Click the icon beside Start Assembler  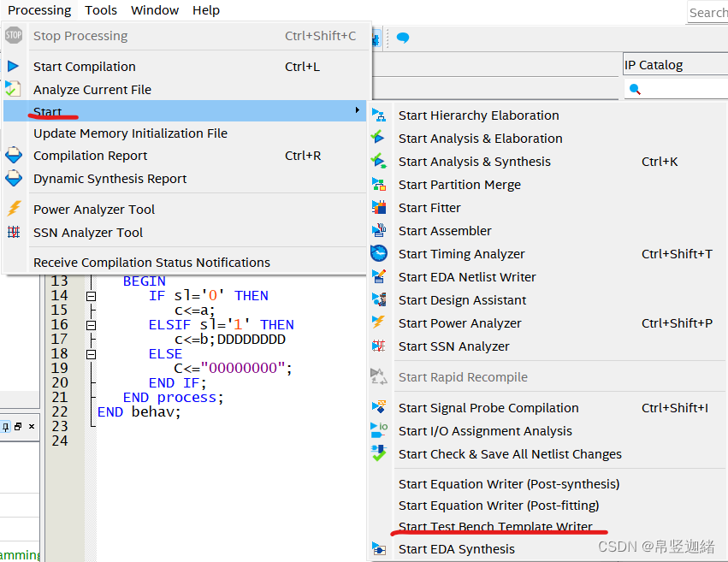(x=378, y=230)
